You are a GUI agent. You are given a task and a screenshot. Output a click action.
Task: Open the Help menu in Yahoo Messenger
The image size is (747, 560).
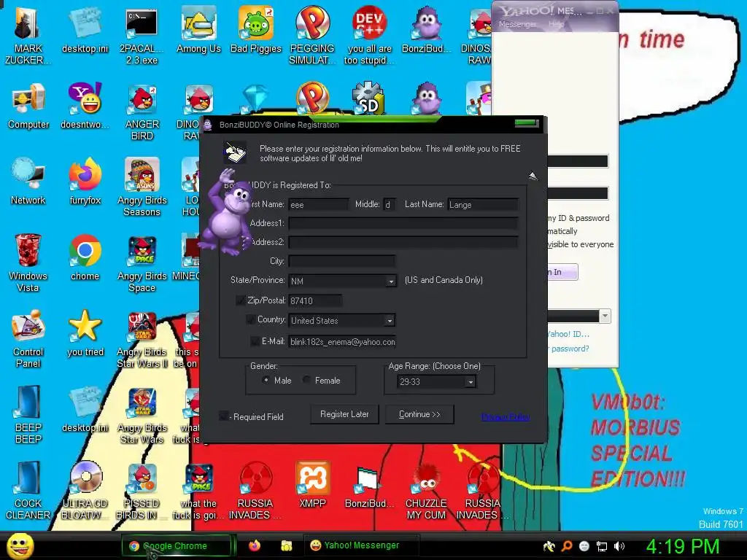point(555,24)
